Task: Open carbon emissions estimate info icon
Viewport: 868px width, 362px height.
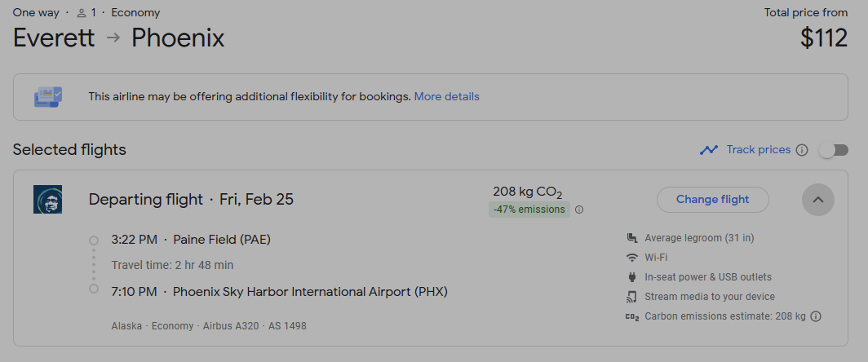Action: coord(816,316)
